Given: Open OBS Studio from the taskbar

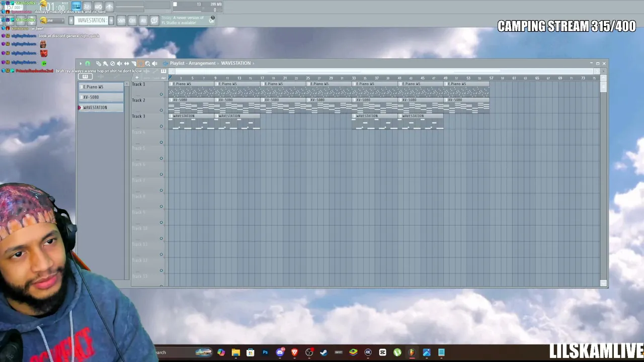Looking at the screenshot, I should [309, 352].
